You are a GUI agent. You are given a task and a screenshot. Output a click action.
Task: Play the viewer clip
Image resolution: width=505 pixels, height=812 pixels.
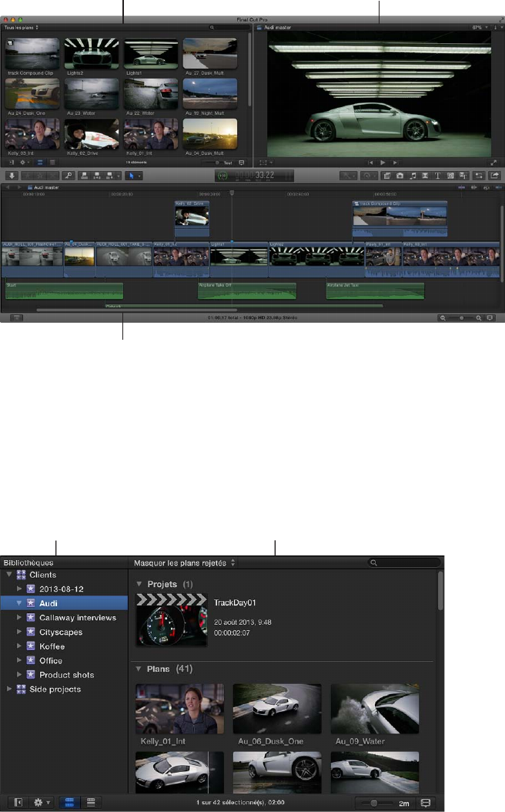pyautogui.click(x=383, y=163)
